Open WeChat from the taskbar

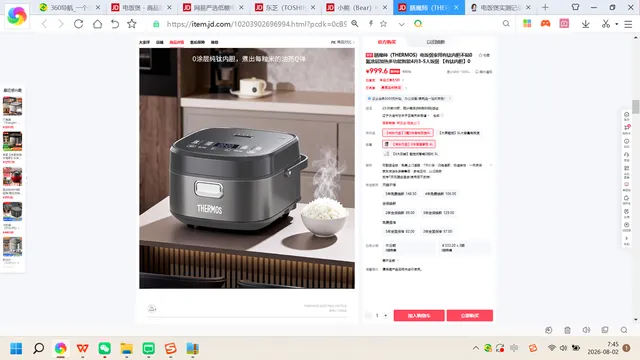(104, 348)
